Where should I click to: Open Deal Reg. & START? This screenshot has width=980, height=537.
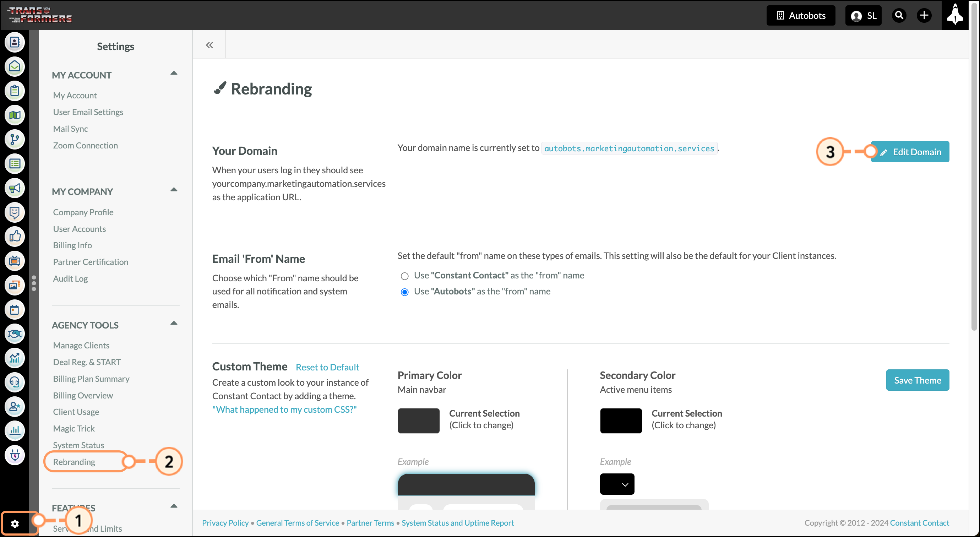point(87,362)
